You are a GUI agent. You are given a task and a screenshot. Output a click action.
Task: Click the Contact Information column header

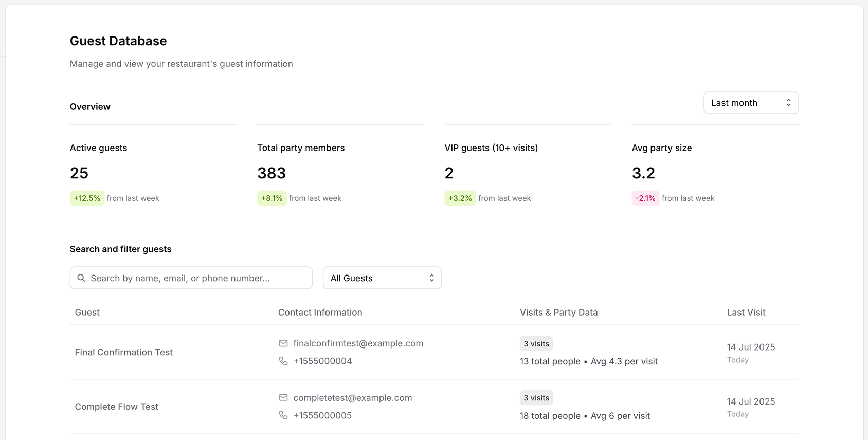click(320, 313)
